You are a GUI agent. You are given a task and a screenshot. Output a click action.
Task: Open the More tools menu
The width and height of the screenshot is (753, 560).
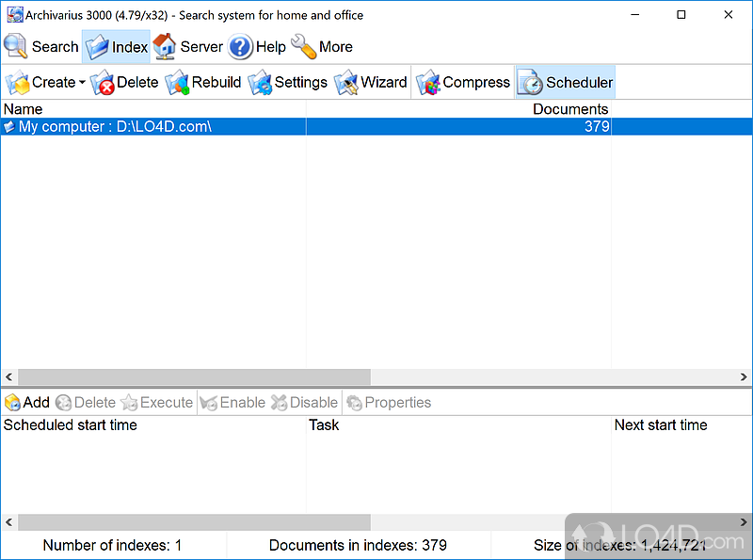click(322, 46)
